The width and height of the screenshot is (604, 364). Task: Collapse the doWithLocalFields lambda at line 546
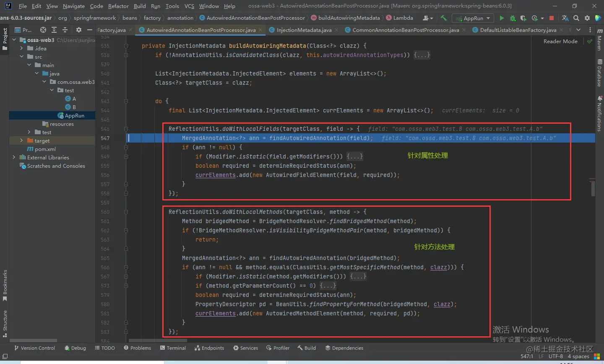(x=126, y=129)
